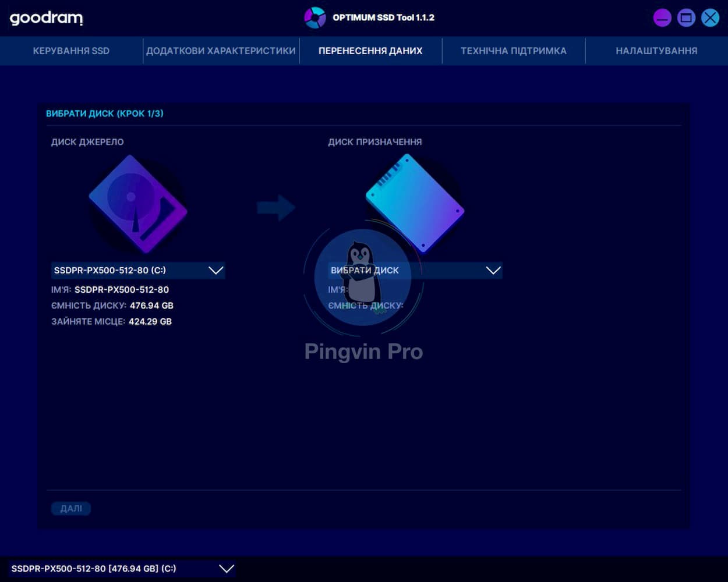728x582 pixels.
Task: Click the arrow between the two disks
Action: tap(276, 207)
